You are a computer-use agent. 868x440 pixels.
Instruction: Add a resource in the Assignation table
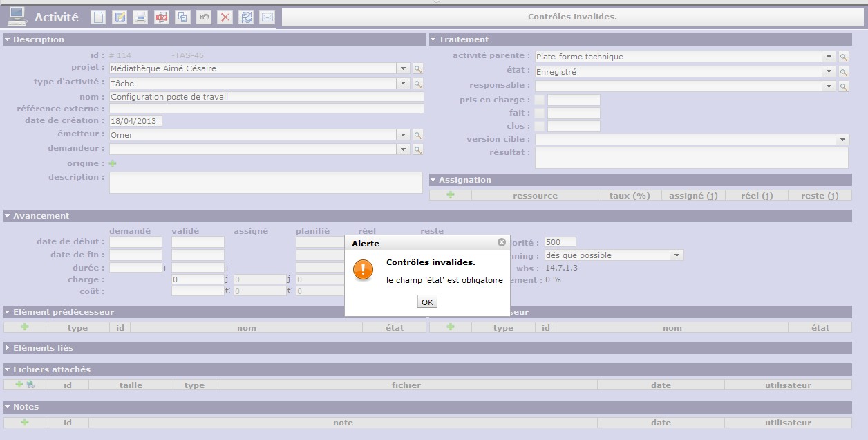[x=451, y=196]
